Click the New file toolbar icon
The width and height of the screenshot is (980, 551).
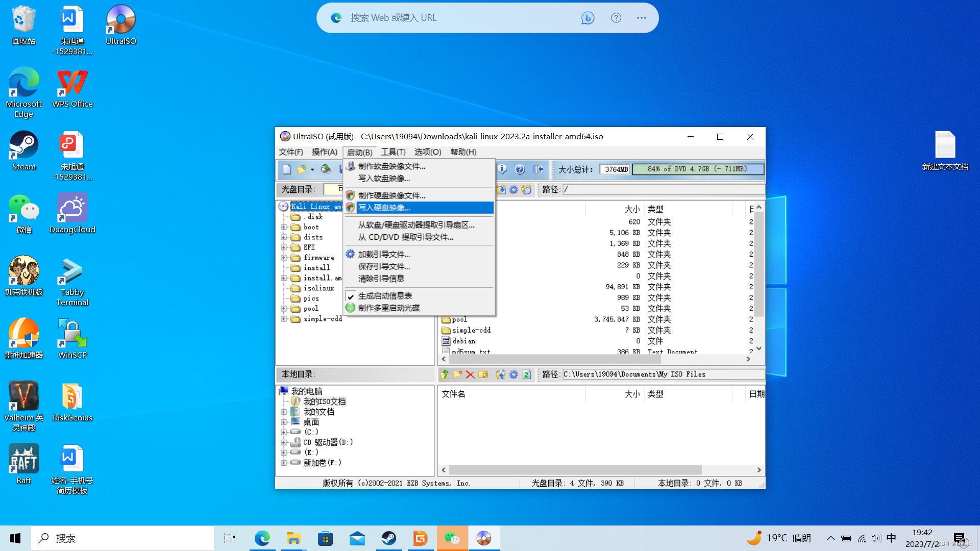(x=287, y=169)
